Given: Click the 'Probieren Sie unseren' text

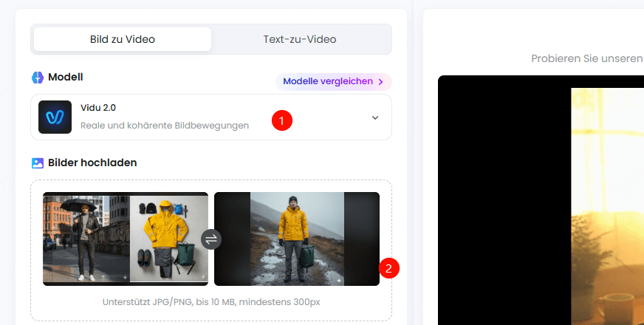Looking at the screenshot, I should click(x=587, y=58).
